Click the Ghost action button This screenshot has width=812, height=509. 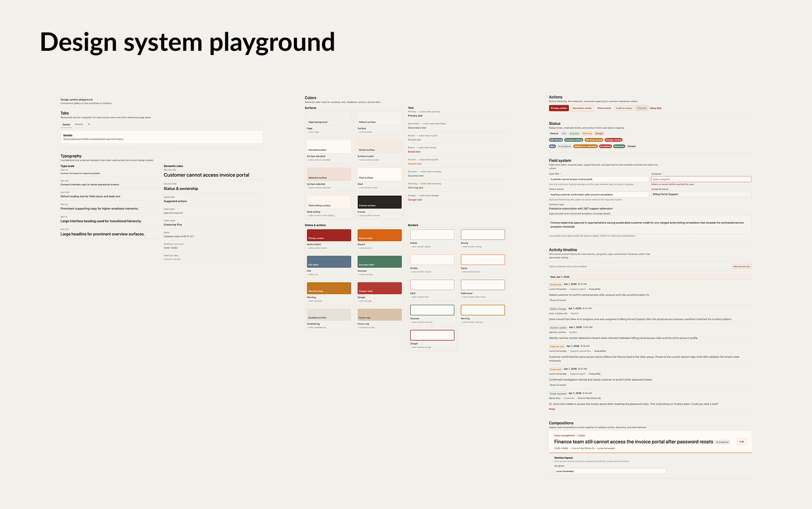[x=604, y=108]
